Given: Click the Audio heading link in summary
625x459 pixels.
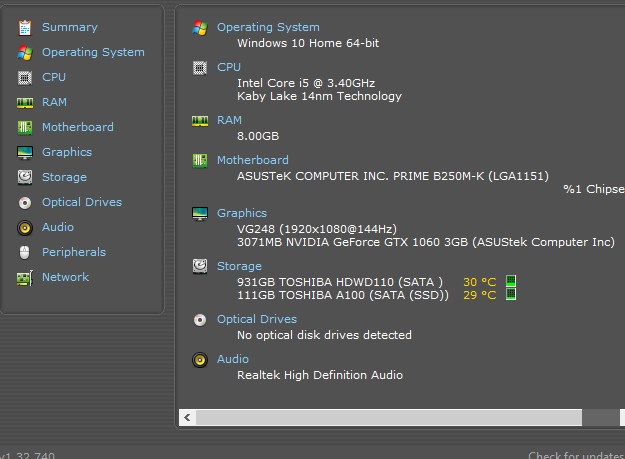Looking at the screenshot, I should point(233,359).
